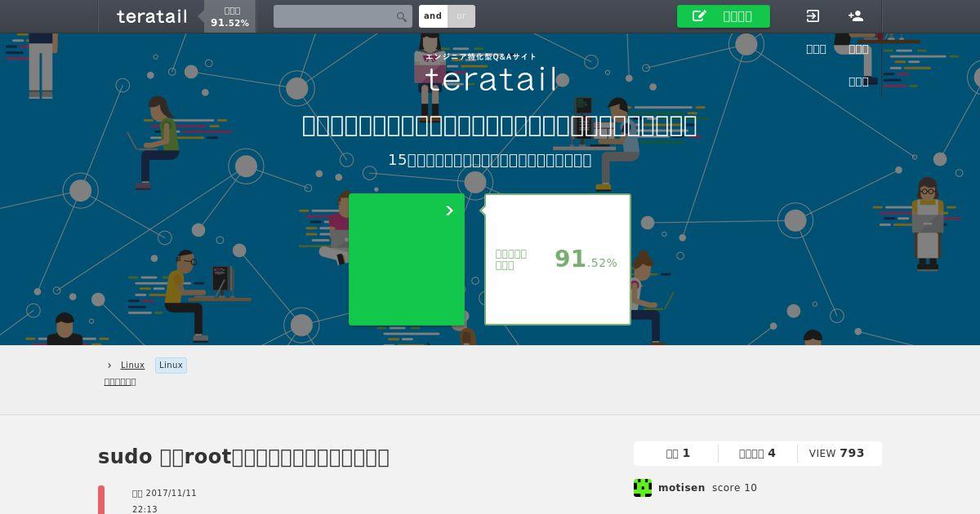The height and width of the screenshot is (514, 980).
Task: Click the add-user signup icon
Action: pos(856,16)
